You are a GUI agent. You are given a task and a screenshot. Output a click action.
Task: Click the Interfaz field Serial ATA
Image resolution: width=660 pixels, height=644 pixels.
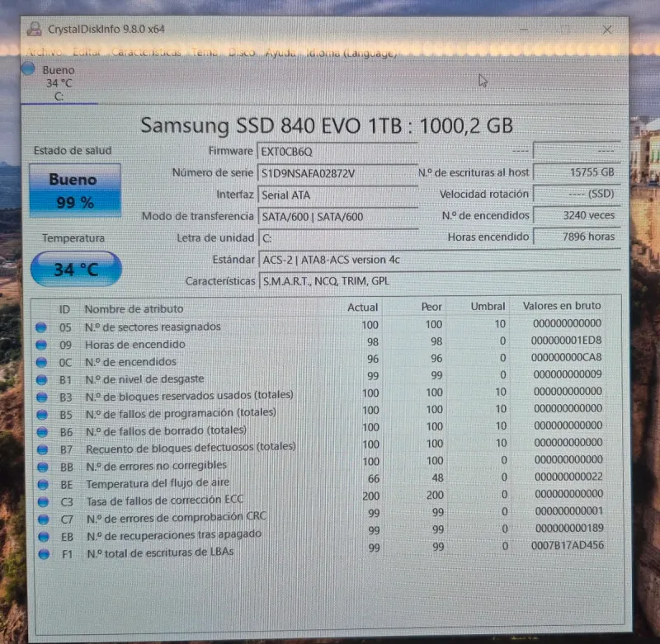337,195
